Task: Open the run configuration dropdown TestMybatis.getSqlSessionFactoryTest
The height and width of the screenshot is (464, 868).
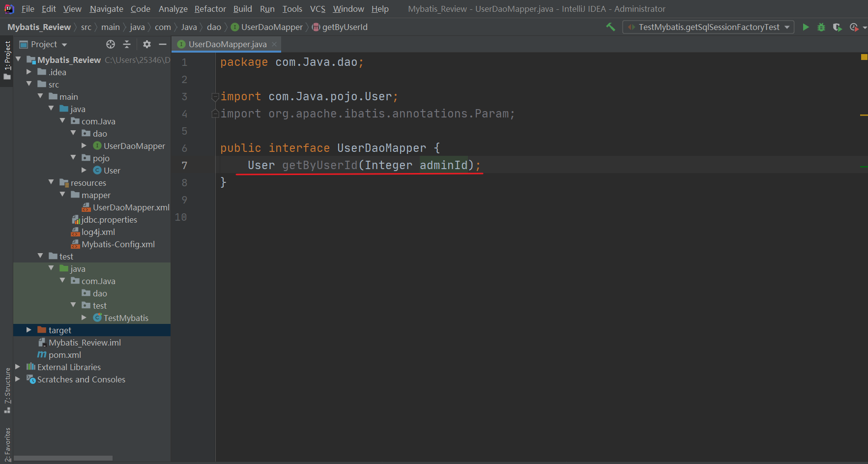Action: tap(708, 27)
